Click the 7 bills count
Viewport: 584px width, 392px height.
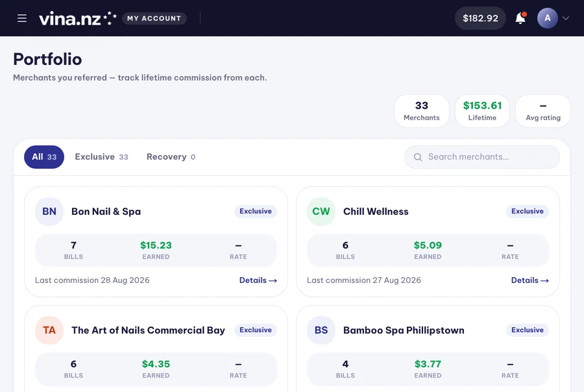pos(73,245)
